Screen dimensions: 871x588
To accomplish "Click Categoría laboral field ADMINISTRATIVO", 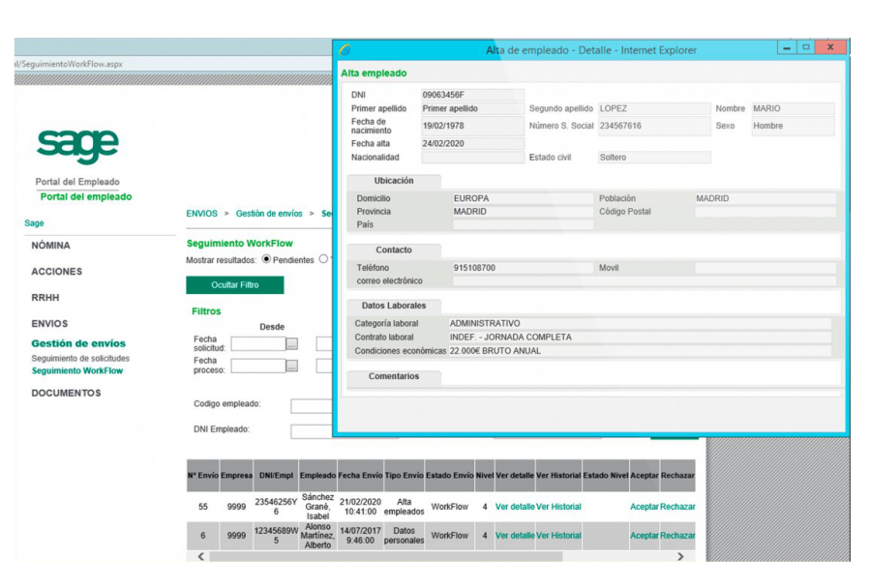I will click(x=640, y=324).
